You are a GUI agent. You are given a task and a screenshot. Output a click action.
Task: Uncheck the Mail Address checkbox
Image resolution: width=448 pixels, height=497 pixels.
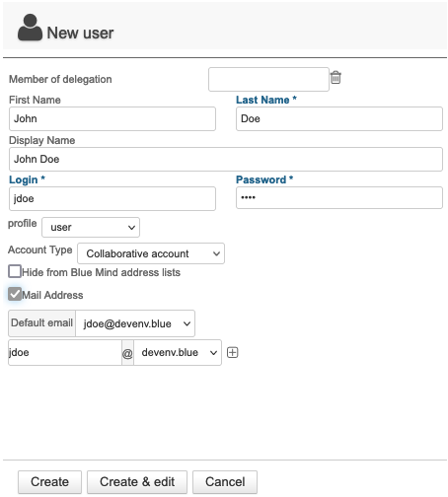[15, 294]
